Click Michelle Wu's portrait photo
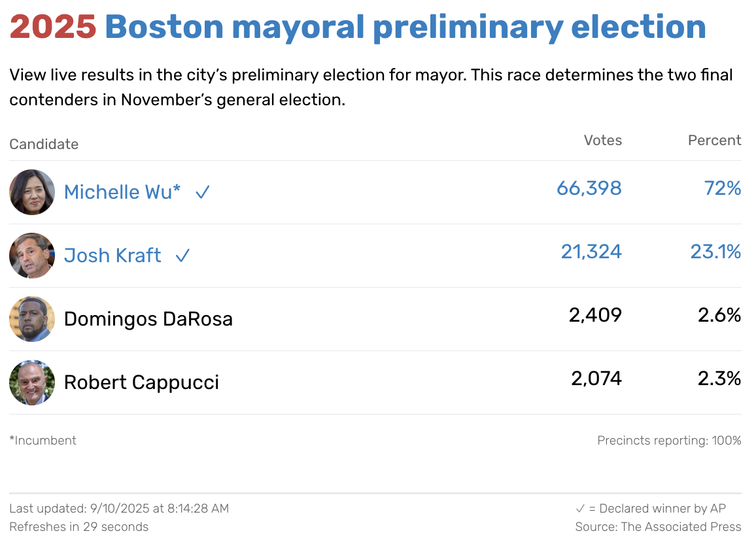 pyautogui.click(x=32, y=192)
